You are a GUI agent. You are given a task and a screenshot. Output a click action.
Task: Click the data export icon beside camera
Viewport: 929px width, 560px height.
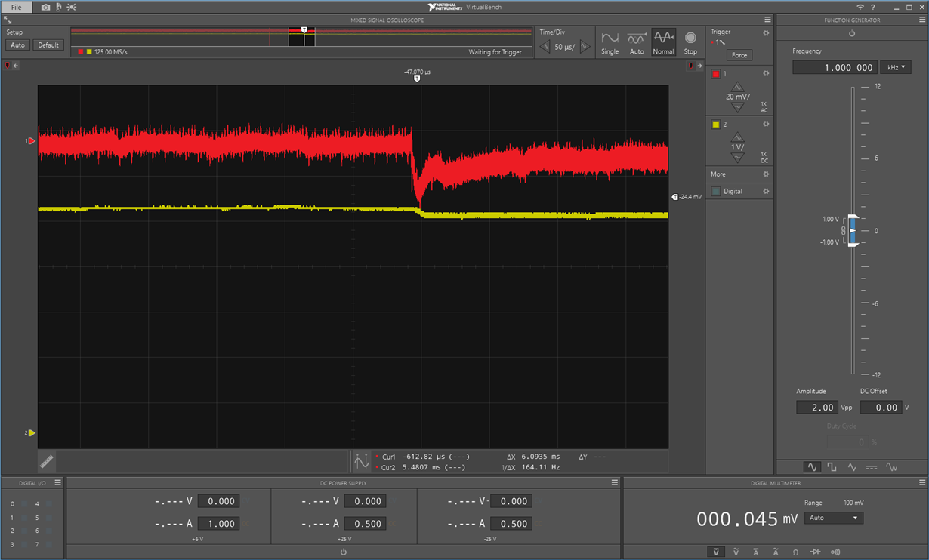[59, 7]
